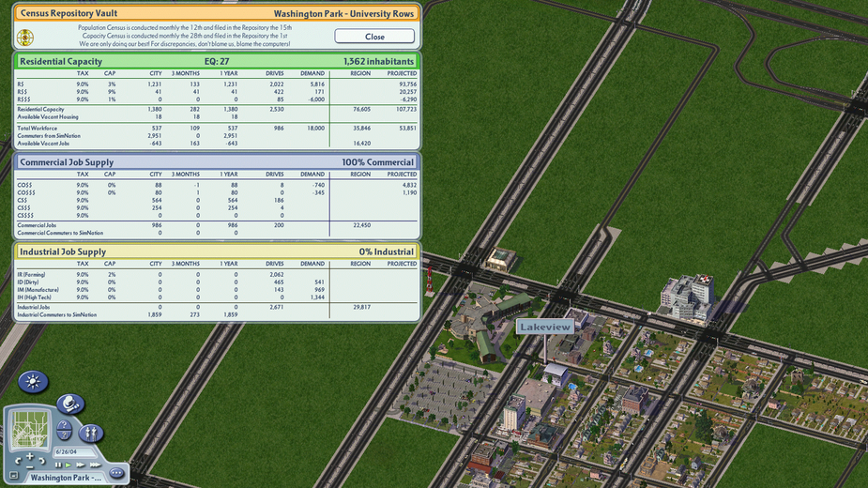Viewport: 868px width, 488px height.
Task: Click the ID (Dirty) row label
Action: click(29, 282)
